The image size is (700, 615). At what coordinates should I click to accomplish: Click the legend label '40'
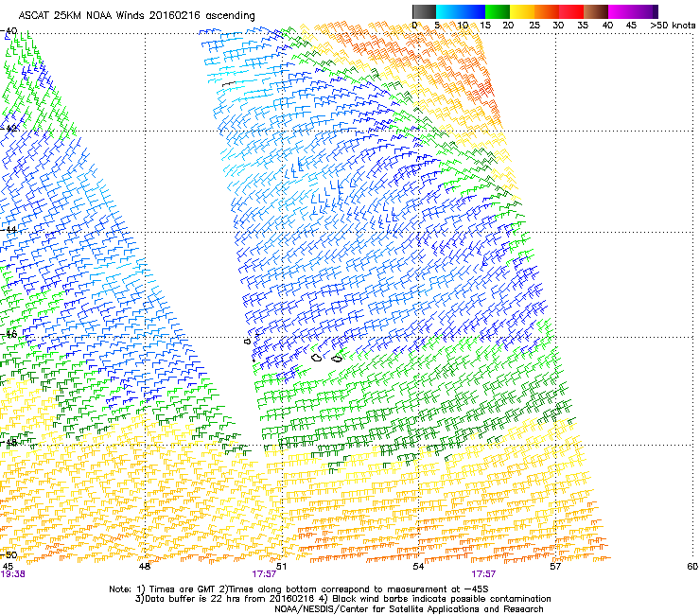[607, 26]
